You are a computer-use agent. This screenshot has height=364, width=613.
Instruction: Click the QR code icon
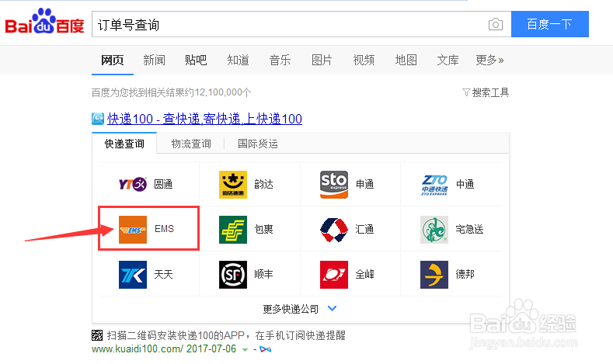[x=97, y=335]
